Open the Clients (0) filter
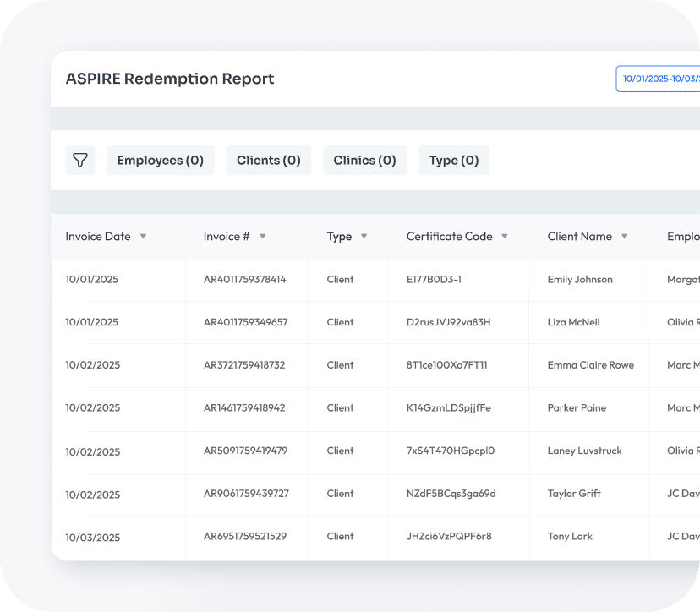 (268, 161)
